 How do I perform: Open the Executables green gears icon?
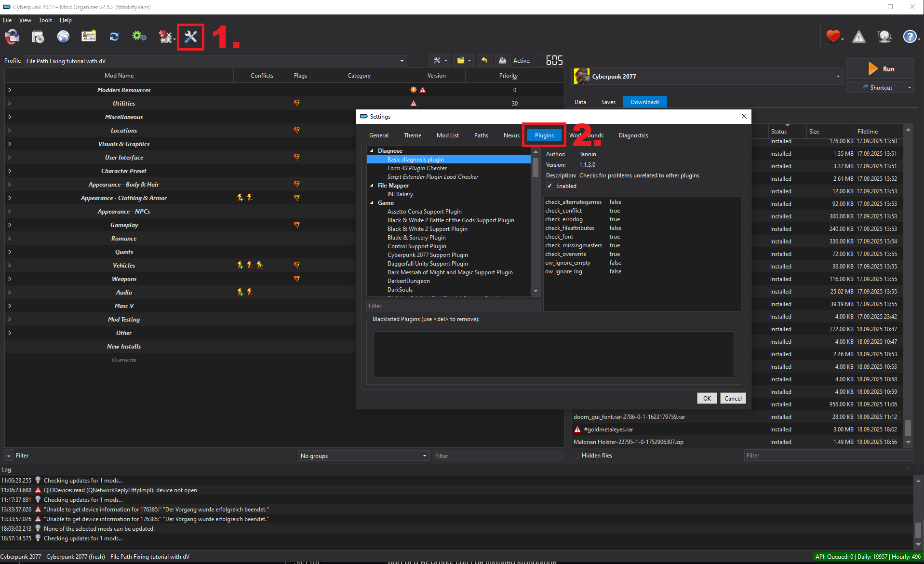139,37
